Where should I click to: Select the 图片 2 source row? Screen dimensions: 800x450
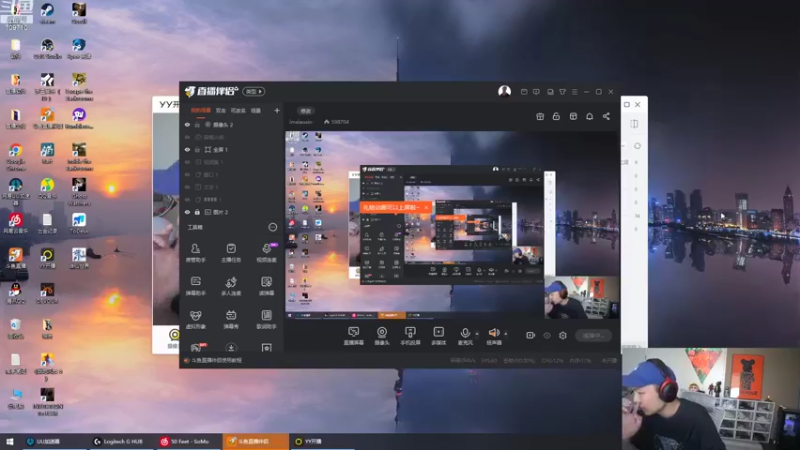232,212
